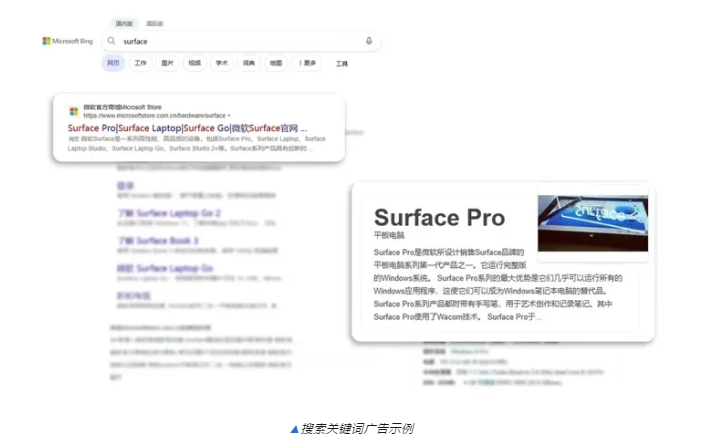The image size is (727, 448).
Task: Open the Surface Book 3 sublink
Action: tap(158, 241)
